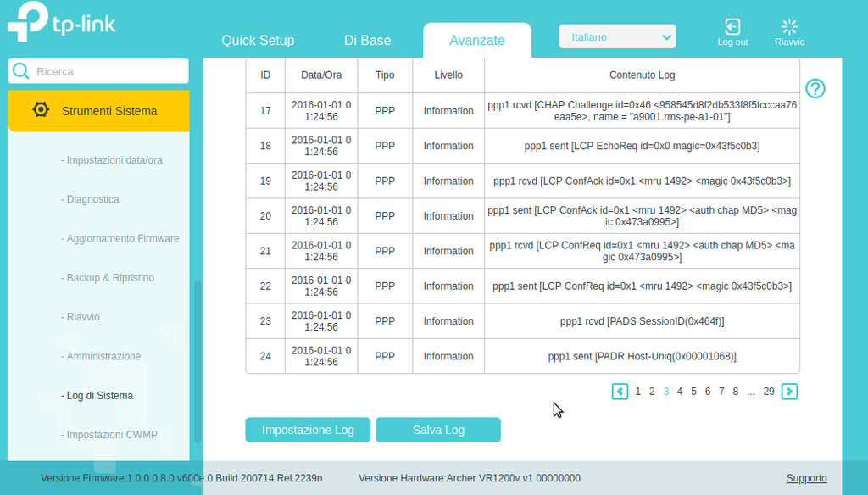The image size is (868, 495).
Task: Open the Italiano language dropdown
Action: pos(617,37)
